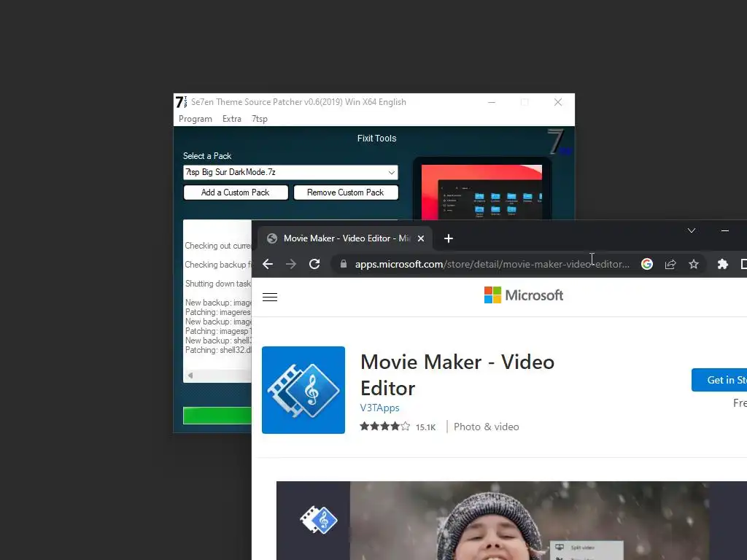Reload the Movie Maker page
The height and width of the screenshot is (560, 747).
coord(314,264)
